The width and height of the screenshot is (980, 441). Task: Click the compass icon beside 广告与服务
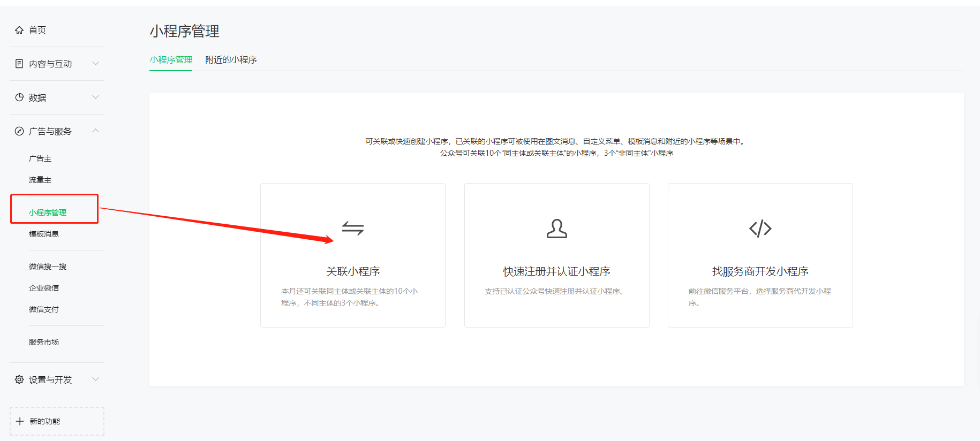pyautogui.click(x=19, y=131)
